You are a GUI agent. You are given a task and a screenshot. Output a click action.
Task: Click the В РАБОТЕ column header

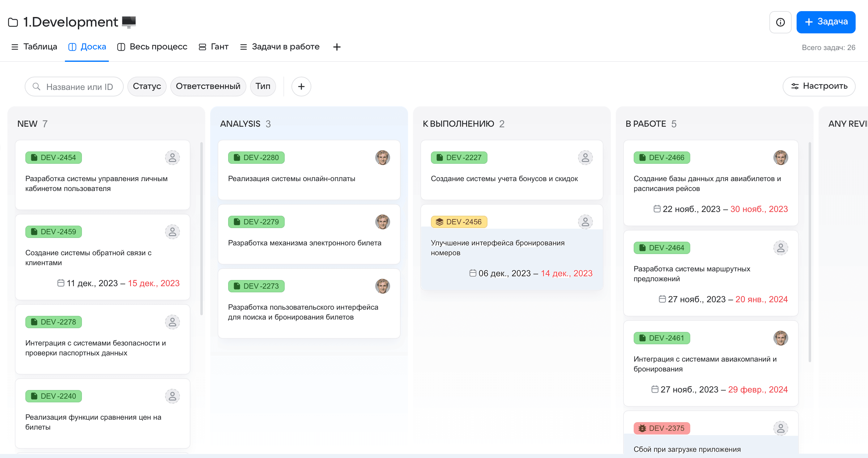click(651, 124)
